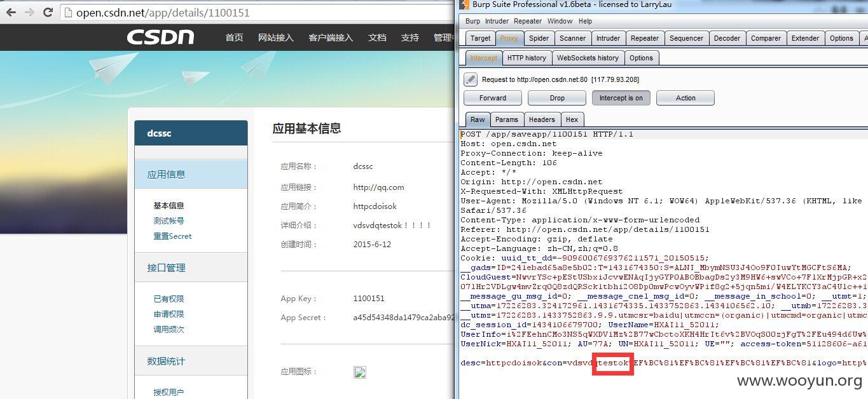Click the pencil edit icon beside request
This screenshot has height=399, width=868.
[x=470, y=79]
